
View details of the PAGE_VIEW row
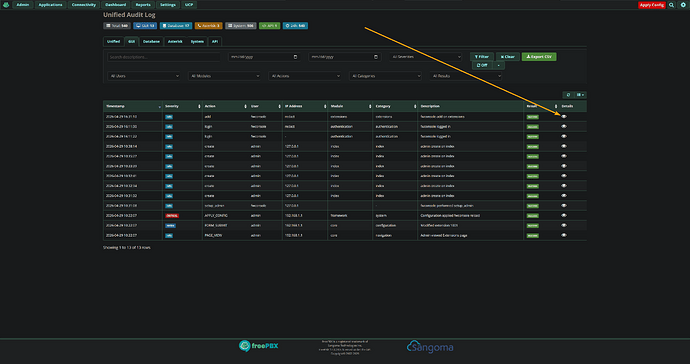(x=564, y=235)
